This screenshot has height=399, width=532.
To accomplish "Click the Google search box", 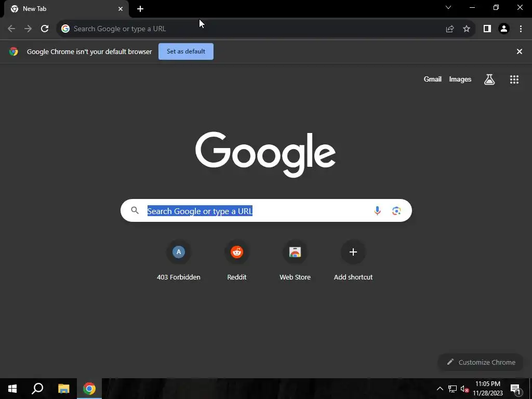I will 266,211.
